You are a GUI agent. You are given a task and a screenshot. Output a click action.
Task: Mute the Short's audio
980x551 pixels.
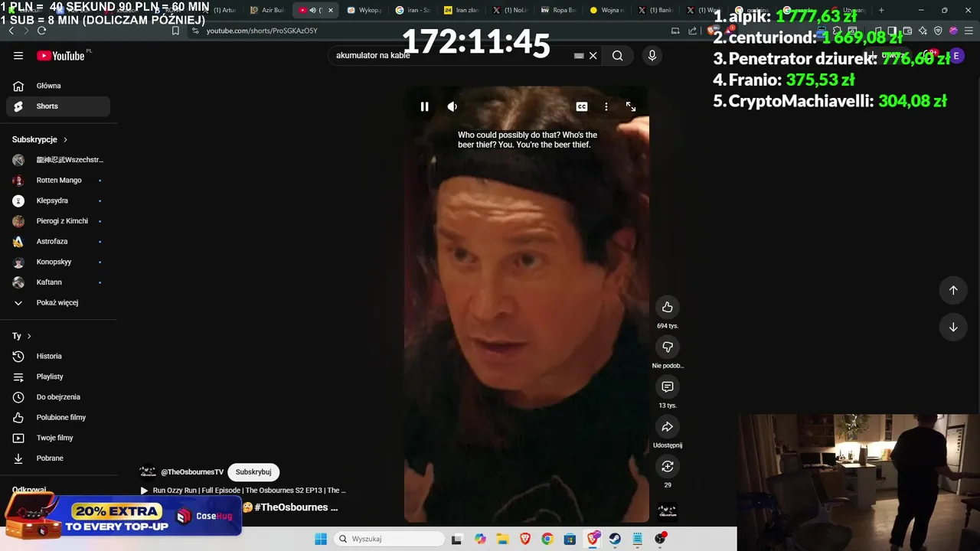point(452,106)
